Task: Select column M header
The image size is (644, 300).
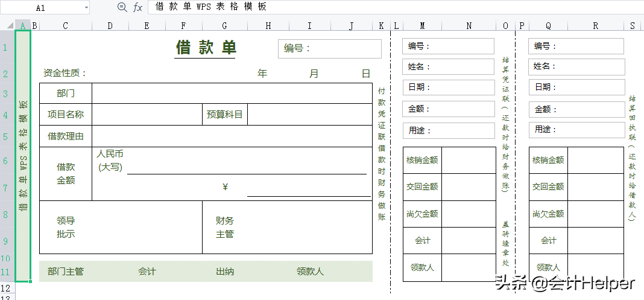Action: coord(422,26)
